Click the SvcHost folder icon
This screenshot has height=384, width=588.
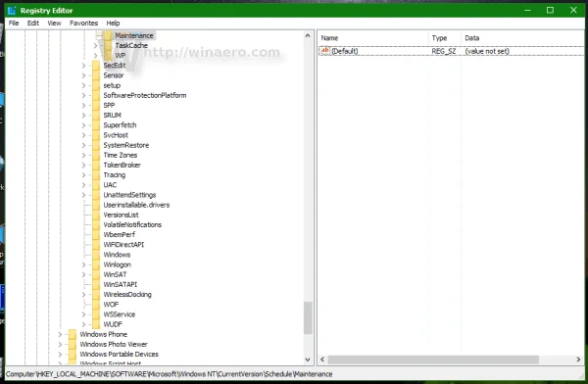coord(96,135)
